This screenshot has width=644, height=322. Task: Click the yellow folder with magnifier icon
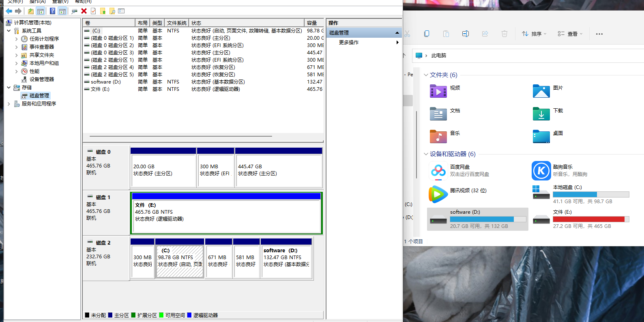112,11
